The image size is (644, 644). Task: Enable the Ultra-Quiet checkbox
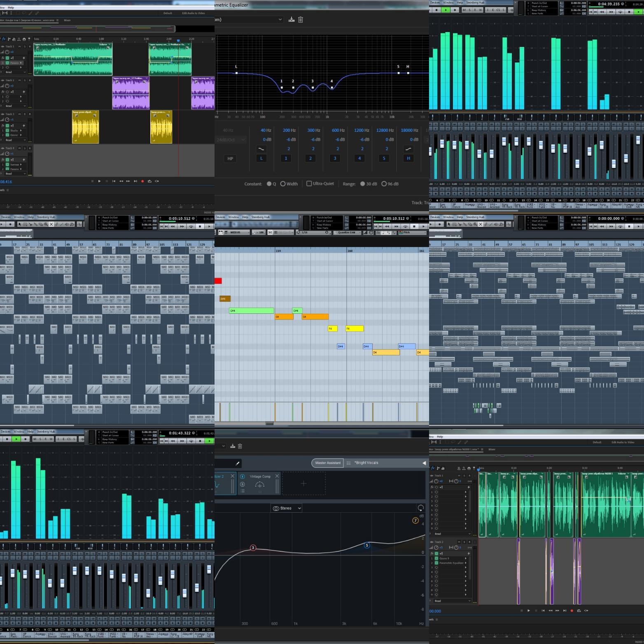click(x=309, y=184)
